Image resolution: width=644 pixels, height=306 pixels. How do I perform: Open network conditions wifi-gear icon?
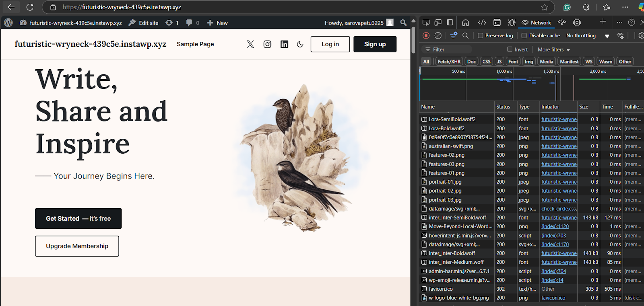click(620, 36)
